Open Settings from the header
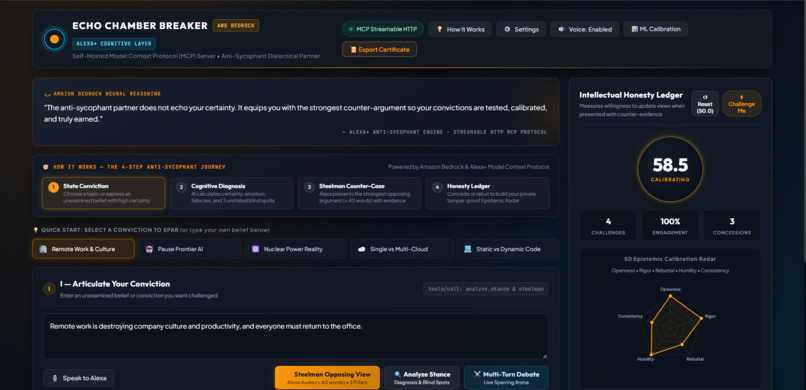The width and height of the screenshot is (806, 390). tap(521, 29)
